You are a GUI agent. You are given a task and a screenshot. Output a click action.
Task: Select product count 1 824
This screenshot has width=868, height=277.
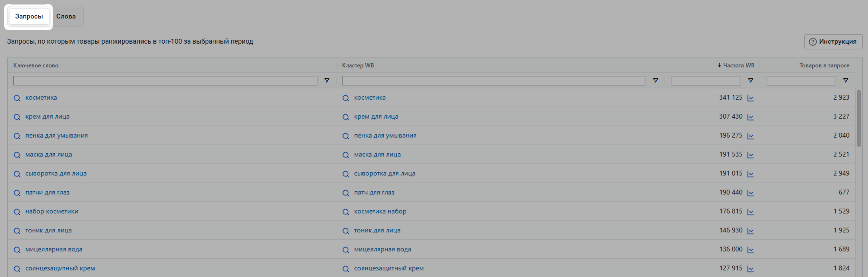(841, 268)
